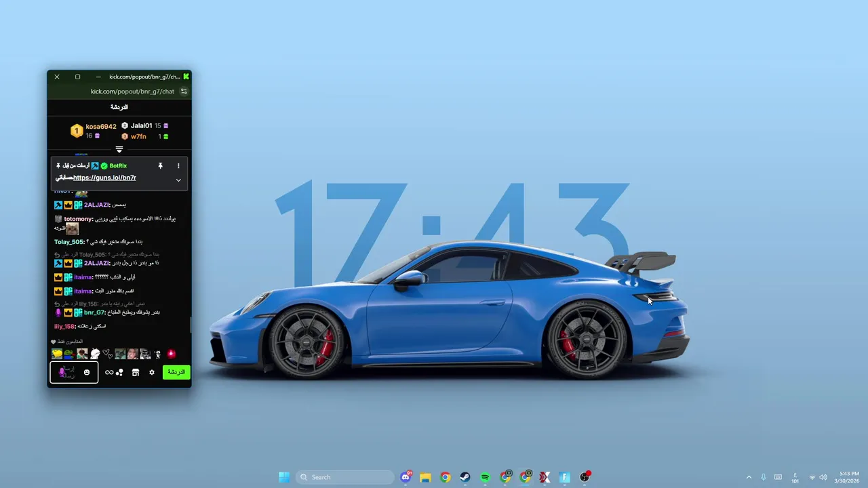Click the green الدردشة chat button
The image size is (868, 488).
(176, 372)
